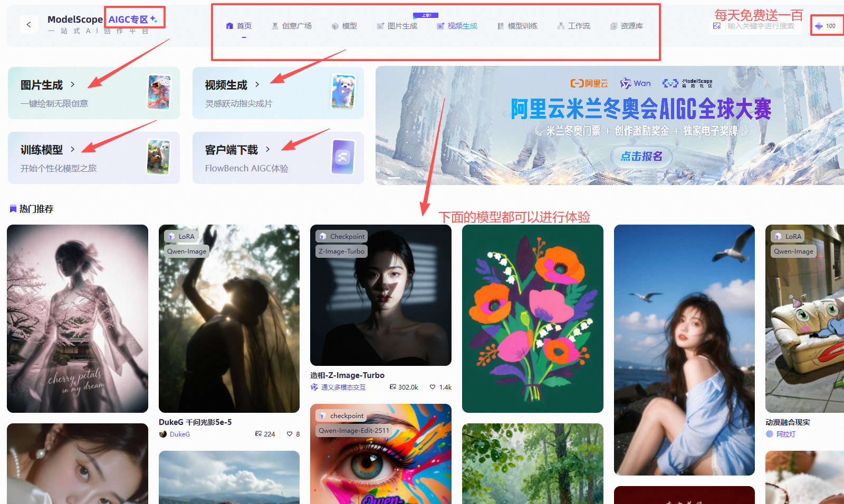Click the checkpoint tag on eye card
The height and width of the screenshot is (504, 844).
point(341,416)
